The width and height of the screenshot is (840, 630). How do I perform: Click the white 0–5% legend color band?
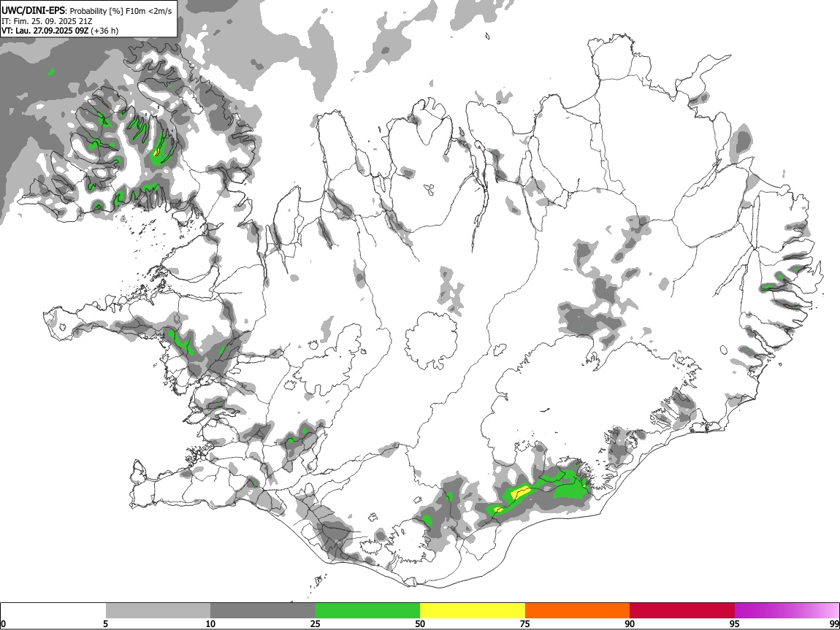53,610
